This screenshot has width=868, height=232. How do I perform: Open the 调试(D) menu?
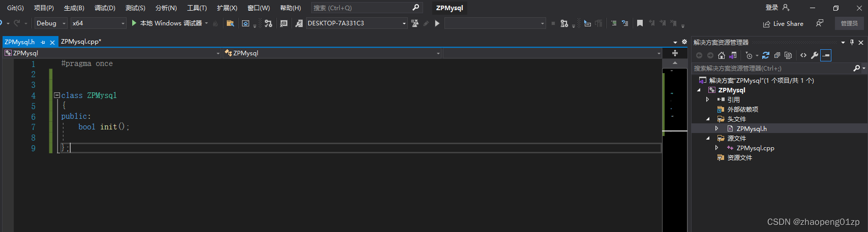[x=105, y=8]
